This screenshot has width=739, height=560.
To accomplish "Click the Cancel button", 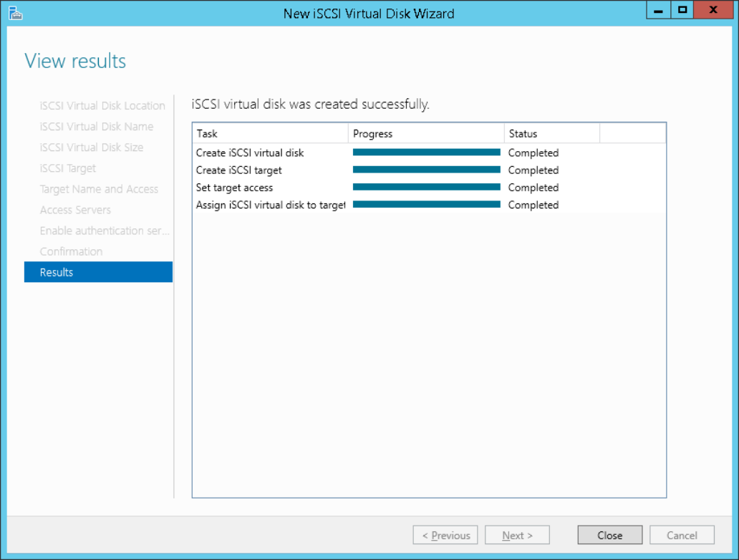I will click(682, 535).
